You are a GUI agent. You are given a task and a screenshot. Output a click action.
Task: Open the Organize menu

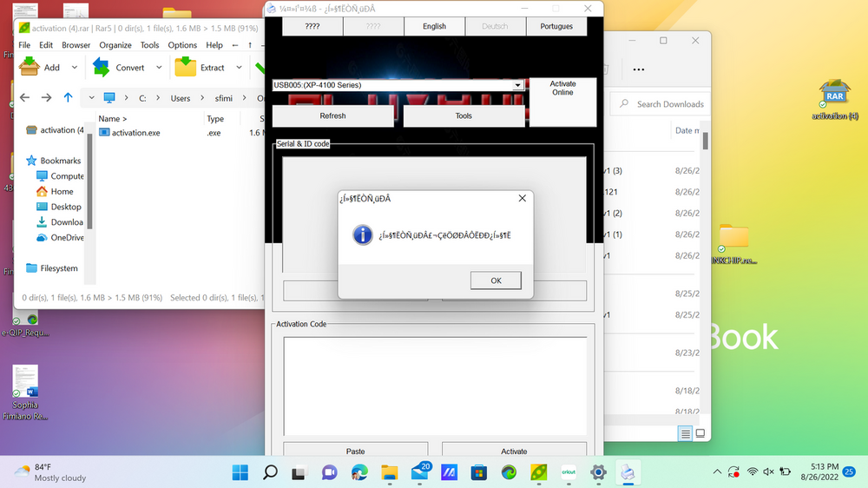click(115, 45)
